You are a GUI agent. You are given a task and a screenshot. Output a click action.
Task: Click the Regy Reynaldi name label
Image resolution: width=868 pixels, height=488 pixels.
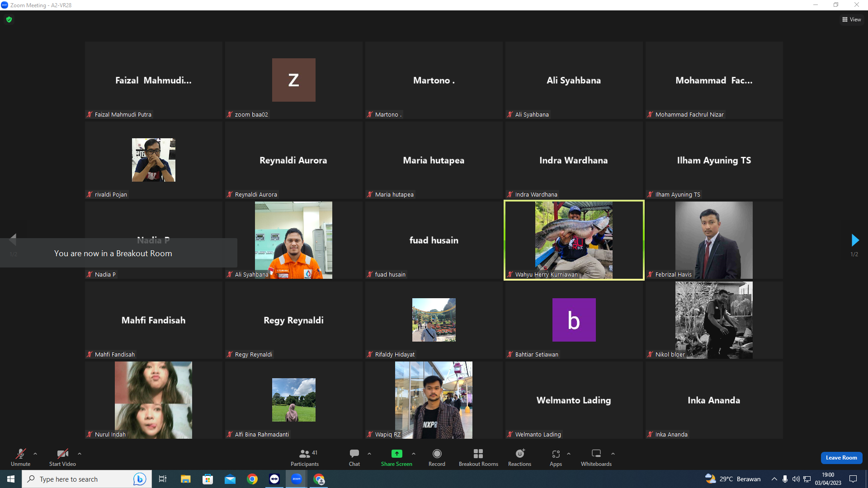(x=254, y=355)
